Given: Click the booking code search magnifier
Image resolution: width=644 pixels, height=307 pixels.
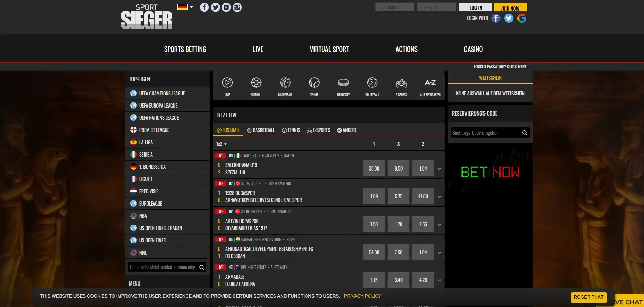Looking at the screenshot, I should click(x=525, y=133).
